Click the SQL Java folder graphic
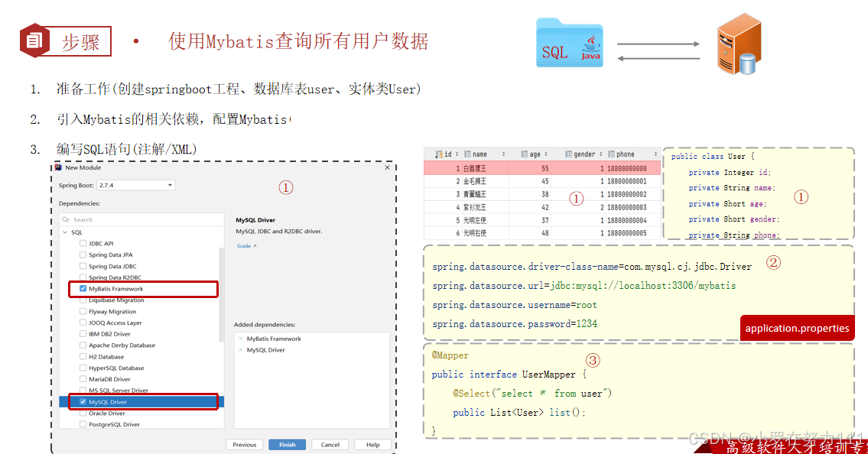 click(x=570, y=43)
